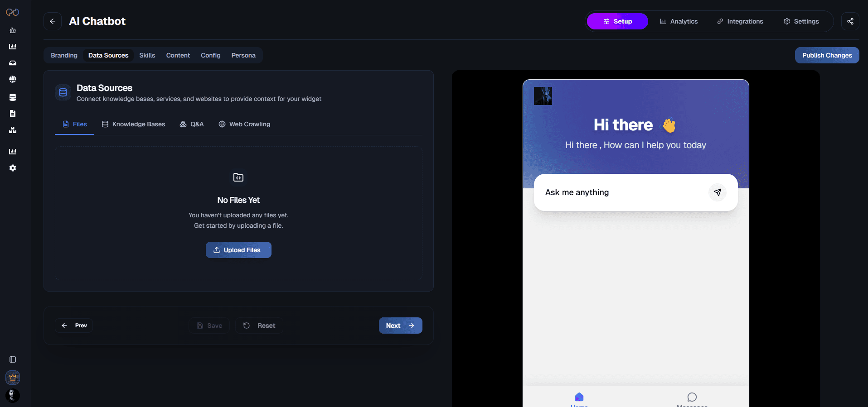Select the Q&A sub-tab
The width and height of the screenshot is (868, 407).
[192, 124]
